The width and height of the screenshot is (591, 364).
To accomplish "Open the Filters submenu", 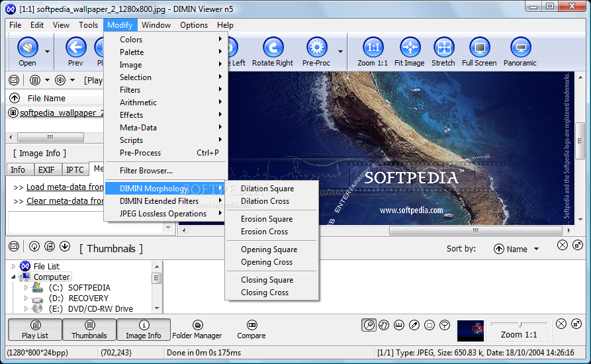I will click(x=165, y=90).
